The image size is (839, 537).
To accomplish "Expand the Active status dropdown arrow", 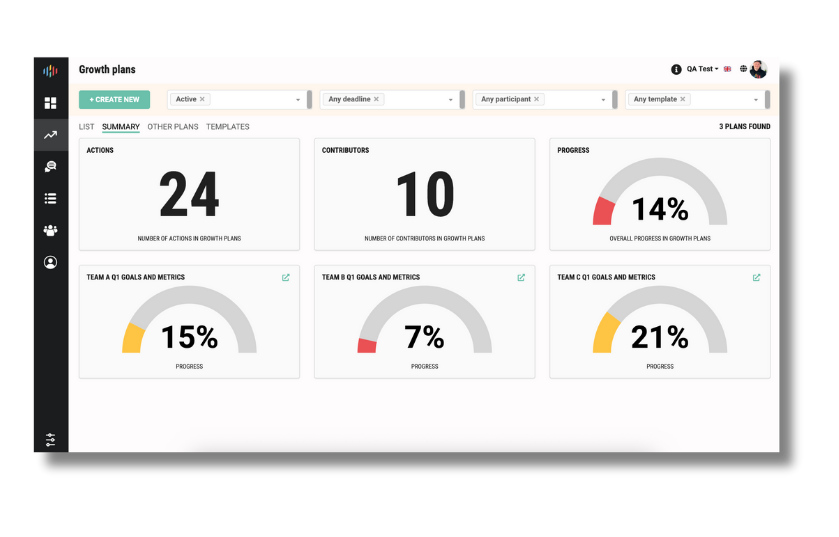I will (x=298, y=100).
